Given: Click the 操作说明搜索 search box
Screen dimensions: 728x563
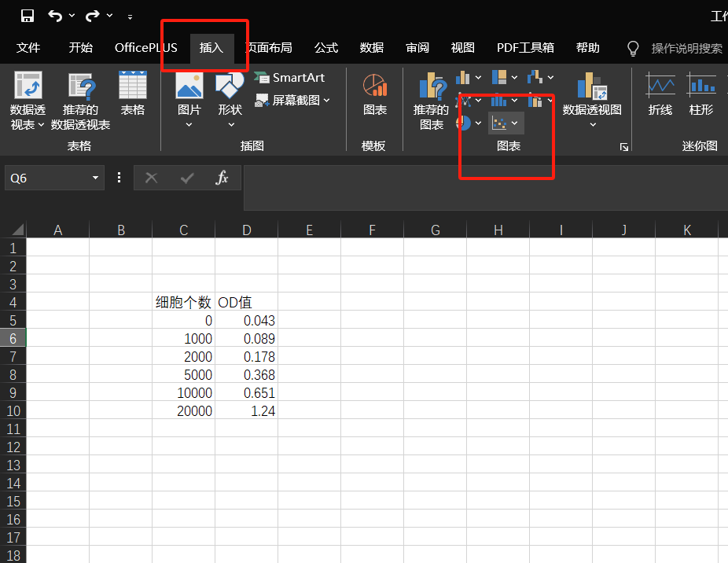Looking at the screenshot, I should pyautogui.click(x=686, y=49).
